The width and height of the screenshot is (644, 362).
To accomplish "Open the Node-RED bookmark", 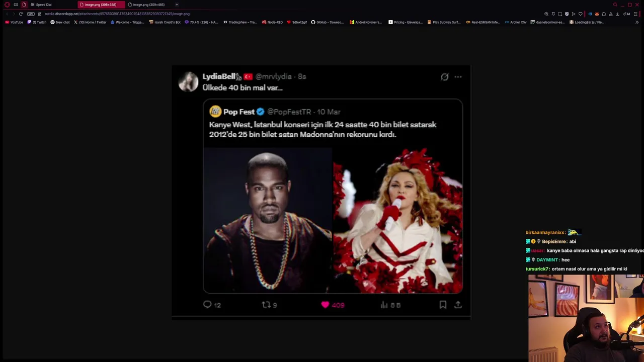I will point(273,22).
